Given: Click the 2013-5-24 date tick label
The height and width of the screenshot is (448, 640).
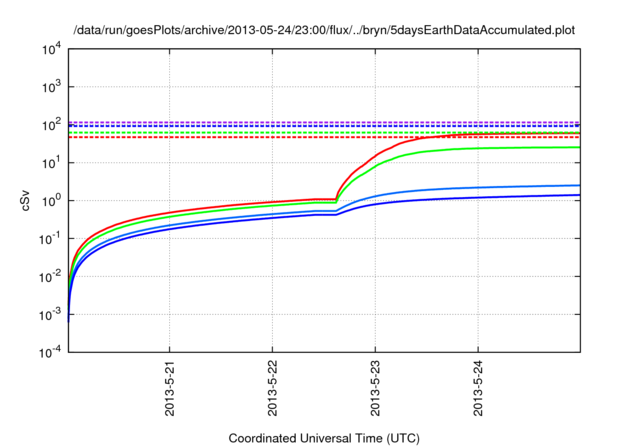Looking at the screenshot, I should point(478,388).
